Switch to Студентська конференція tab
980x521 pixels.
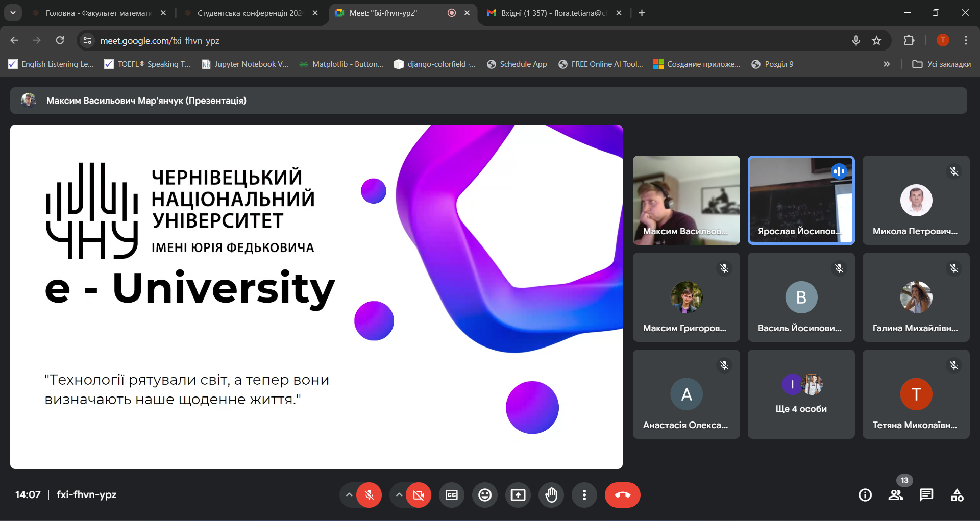tap(250, 13)
